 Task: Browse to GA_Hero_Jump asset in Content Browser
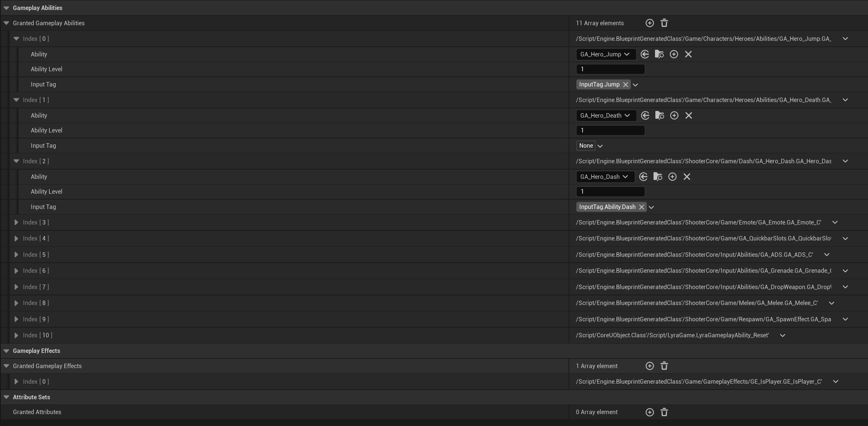659,54
